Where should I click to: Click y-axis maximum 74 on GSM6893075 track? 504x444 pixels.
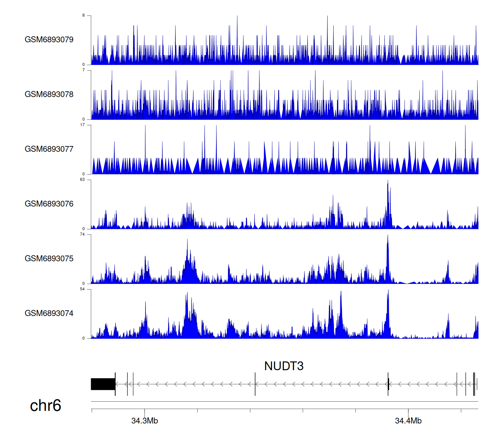click(82, 234)
